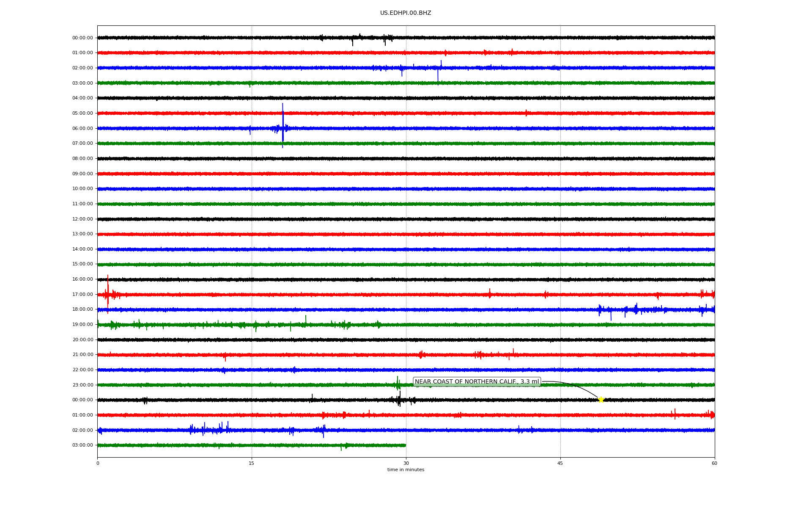The width and height of the screenshot is (812, 508).
Task: Click the 45 minute tick on x-axis
Action: [560, 463]
